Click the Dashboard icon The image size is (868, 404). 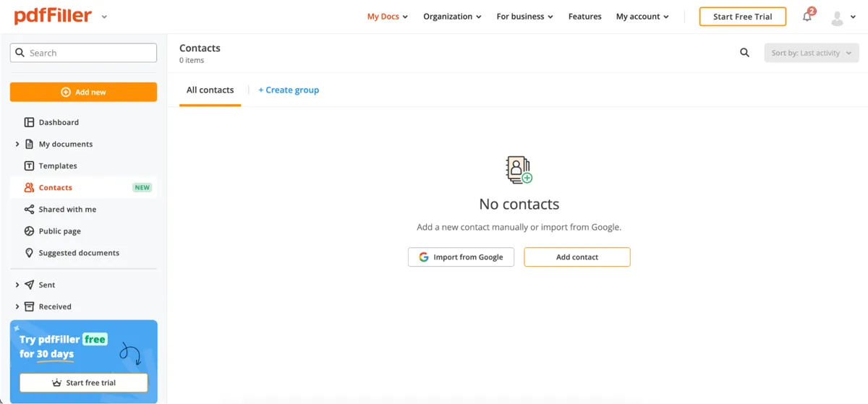click(29, 122)
